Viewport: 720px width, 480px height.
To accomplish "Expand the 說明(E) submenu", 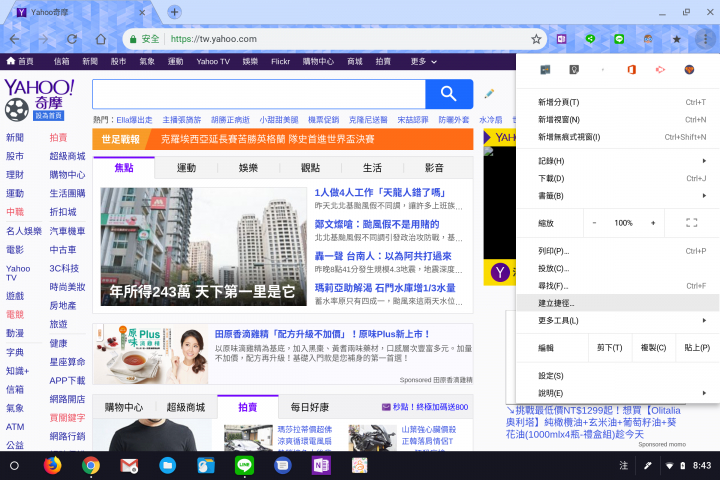I will coord(618,393).
